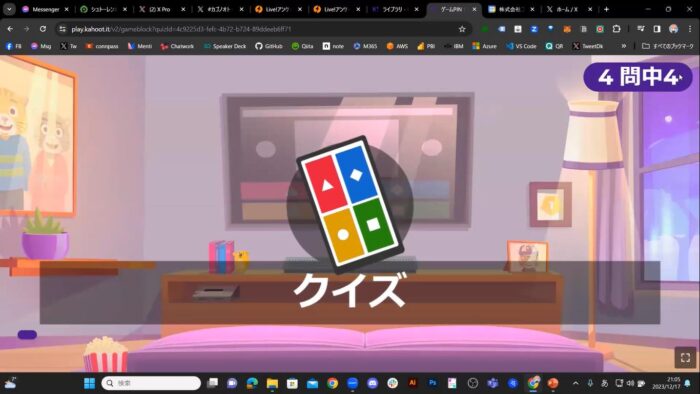Open Qiita bookmark

pos(302,46)
